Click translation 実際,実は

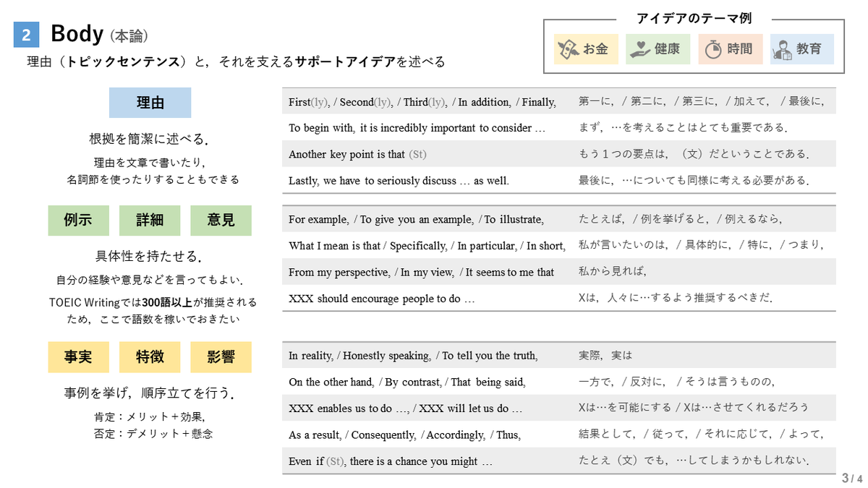click(x=605, y=356)
